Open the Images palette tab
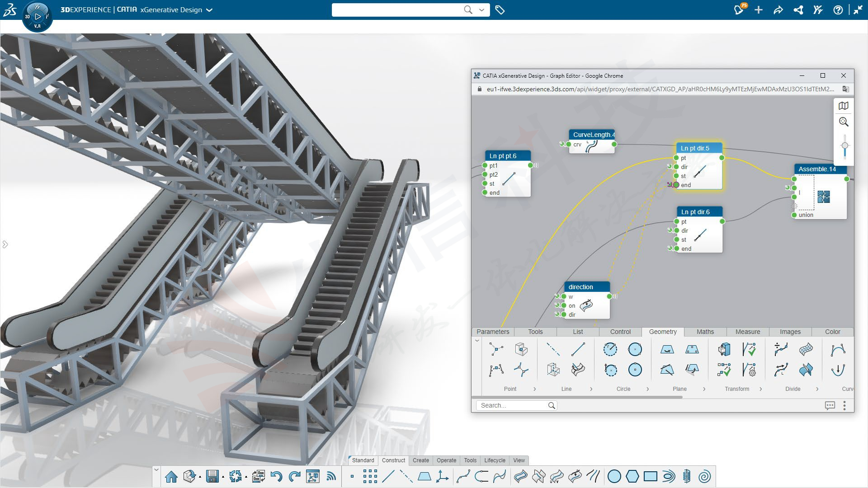The image size is (868, 488). [790, 332]
